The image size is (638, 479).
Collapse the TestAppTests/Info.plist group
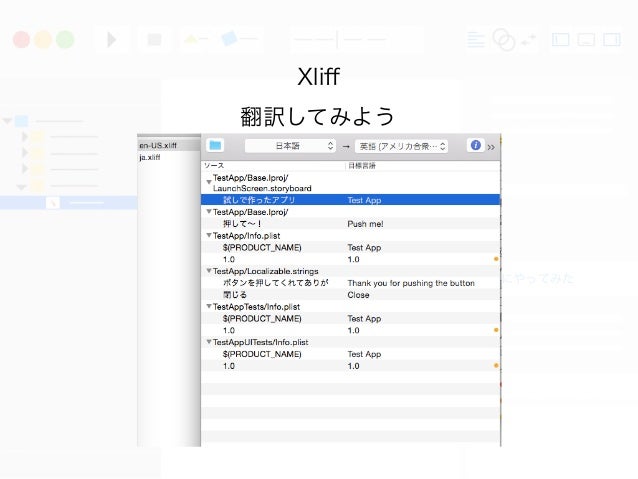[209, 306]
